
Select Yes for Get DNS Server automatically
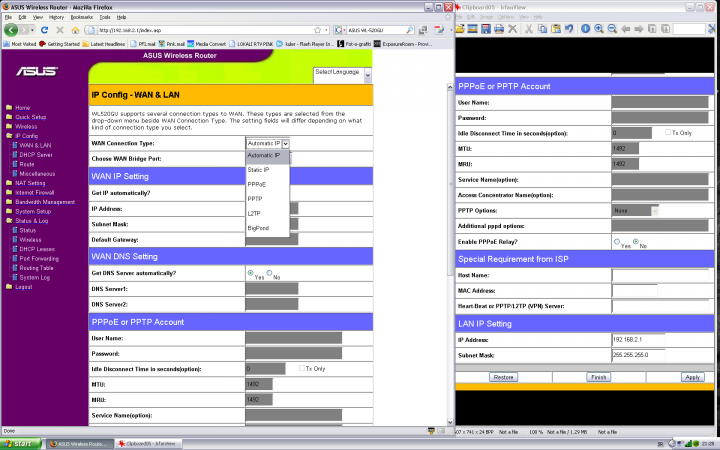(250, 273)
